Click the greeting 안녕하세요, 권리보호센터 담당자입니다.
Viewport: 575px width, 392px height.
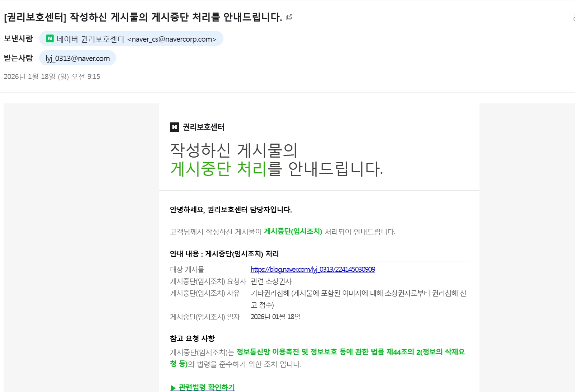(231, 210)
